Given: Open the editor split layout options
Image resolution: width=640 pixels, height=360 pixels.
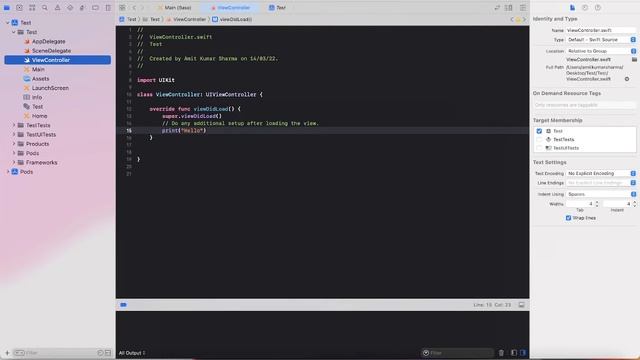Looking at the screenshot, I should 509,8.
